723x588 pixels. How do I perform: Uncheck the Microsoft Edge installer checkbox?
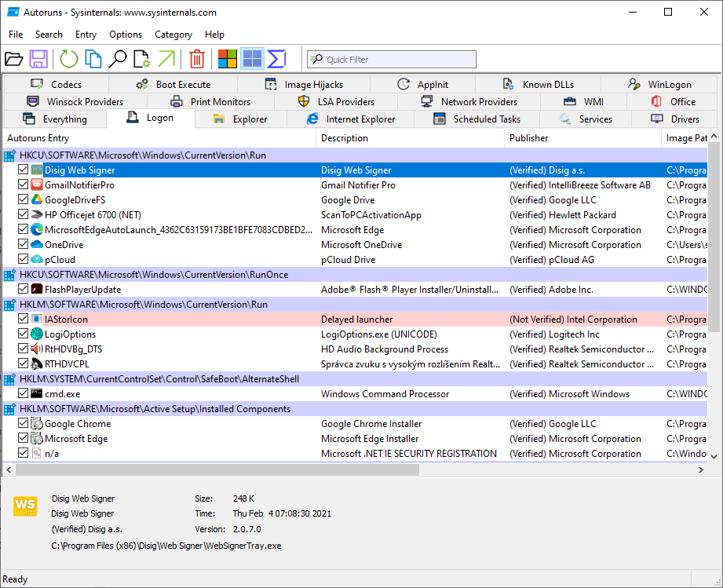(23, 438)
